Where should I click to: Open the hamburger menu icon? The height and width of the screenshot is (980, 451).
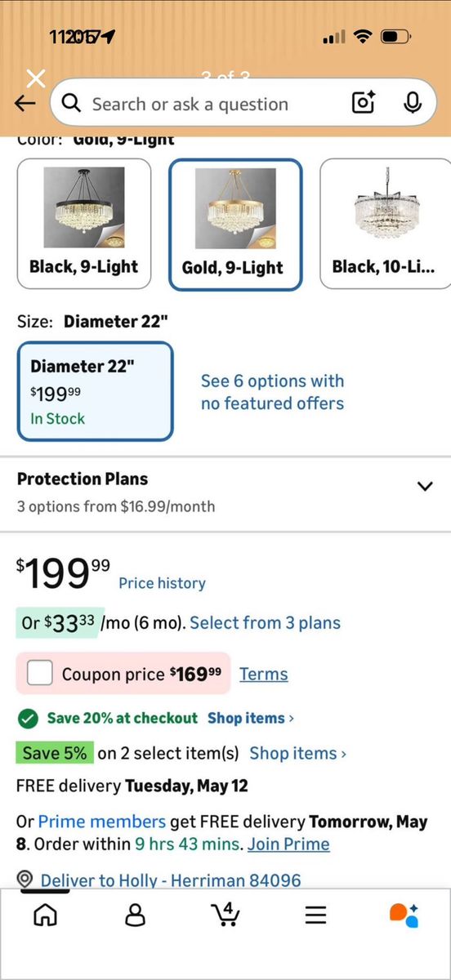[x=315, y=914]
